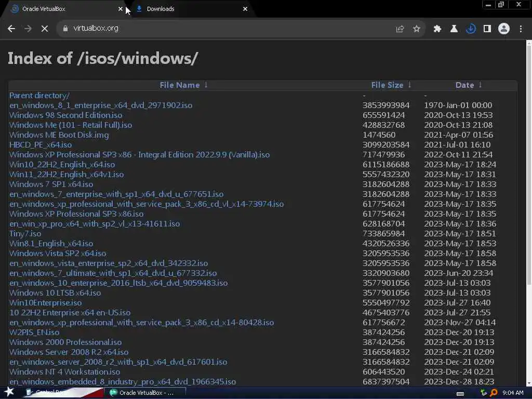Click Win11_22H2_English_x64v1.iso
Screen dimensions: 532x399
pyautogui.click(x=66, y=175)
